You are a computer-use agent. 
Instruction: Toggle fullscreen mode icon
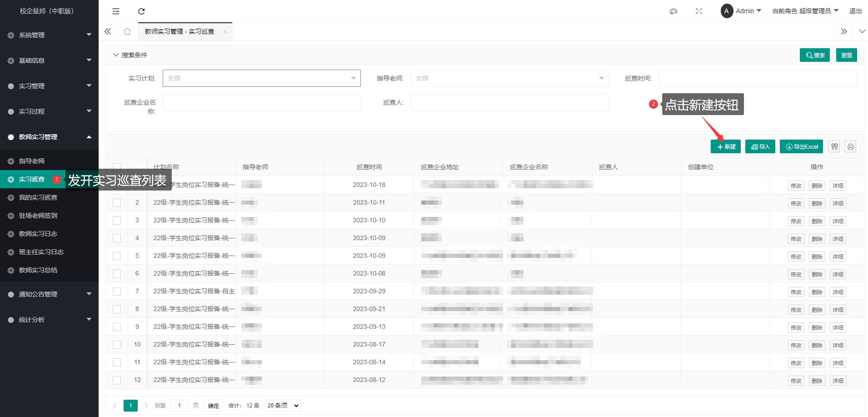pyautogui.click(x=699, y=11)
